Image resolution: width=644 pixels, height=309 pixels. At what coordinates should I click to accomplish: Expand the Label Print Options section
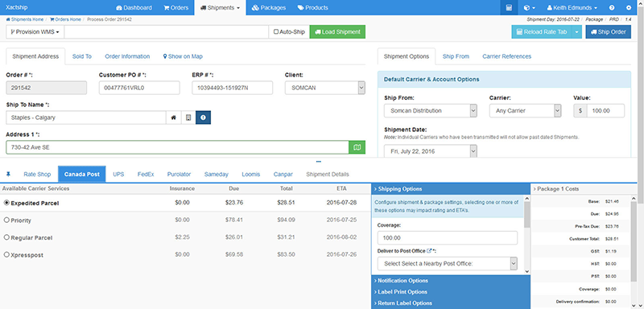(x=451, y=292)
